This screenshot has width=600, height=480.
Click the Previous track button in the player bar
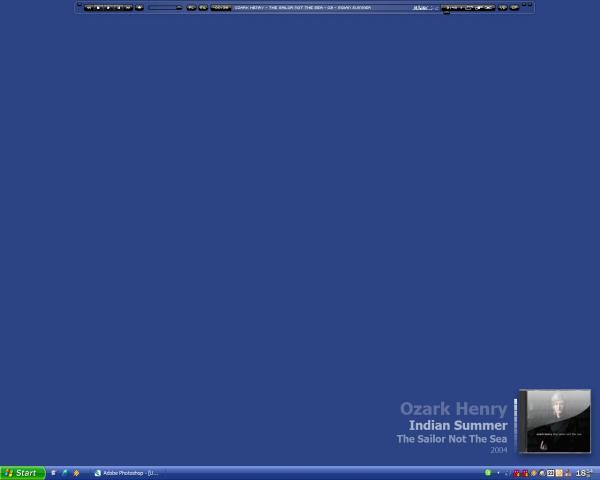tap(89, 8)
